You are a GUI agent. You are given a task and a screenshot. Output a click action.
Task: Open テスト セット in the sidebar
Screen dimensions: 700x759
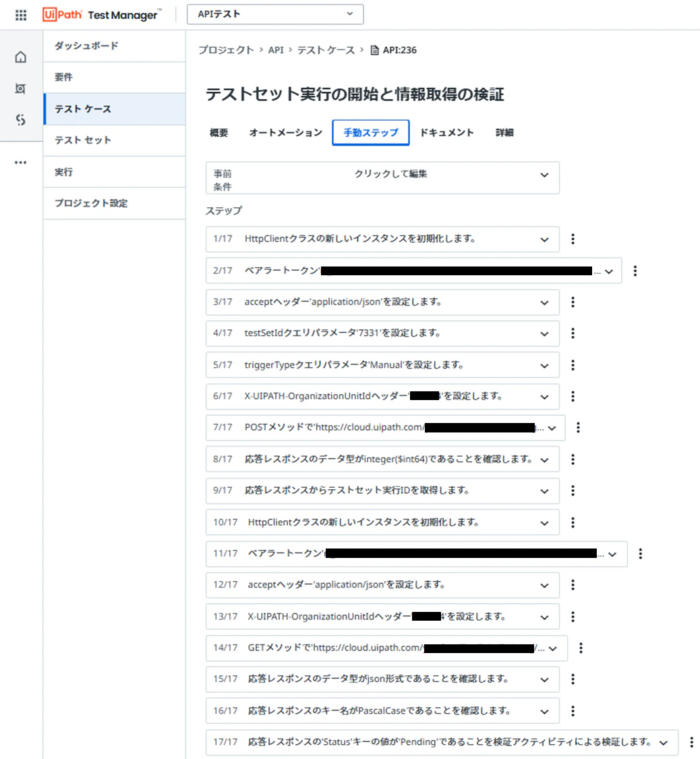(114, 140)
